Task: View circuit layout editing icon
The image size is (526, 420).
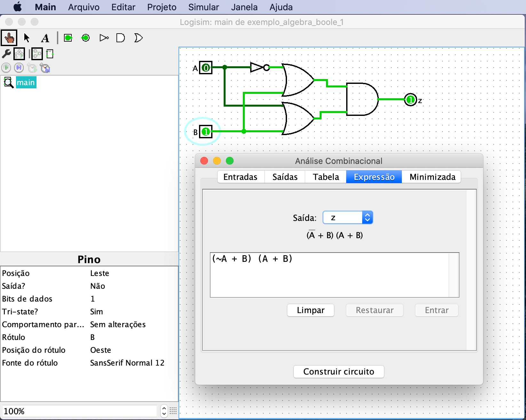Action: (37, 54)
